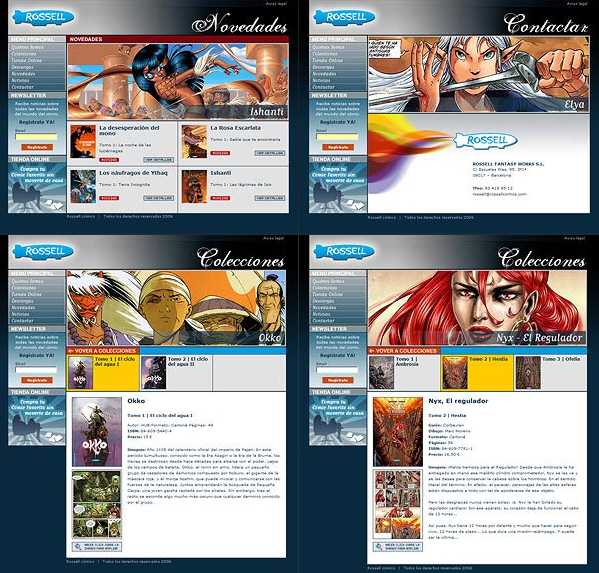Click Ver Detalles for Ishanti comic card
The width and height of the screenshot is (599, 573).
coord(270,198)
